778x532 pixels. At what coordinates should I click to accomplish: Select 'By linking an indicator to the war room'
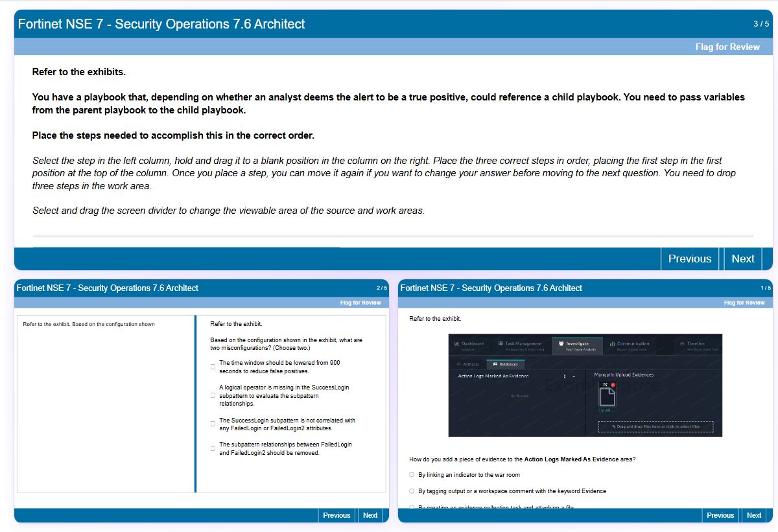pos(412,474)
